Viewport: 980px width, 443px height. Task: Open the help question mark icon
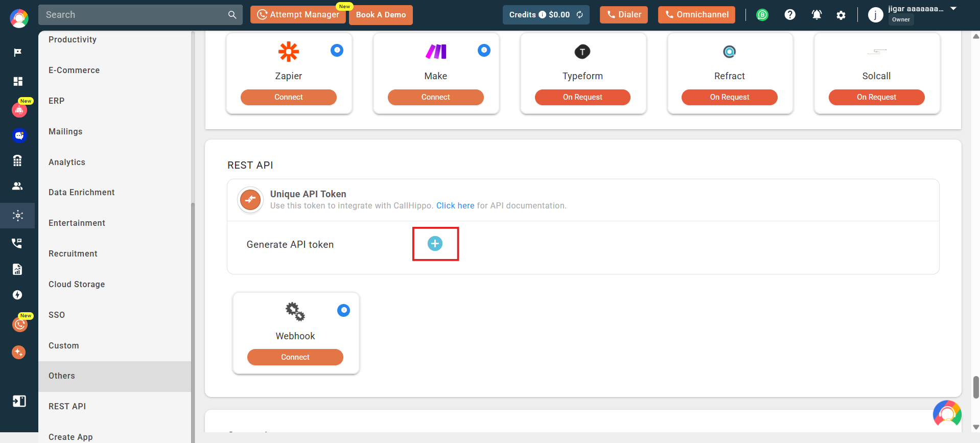790,15
